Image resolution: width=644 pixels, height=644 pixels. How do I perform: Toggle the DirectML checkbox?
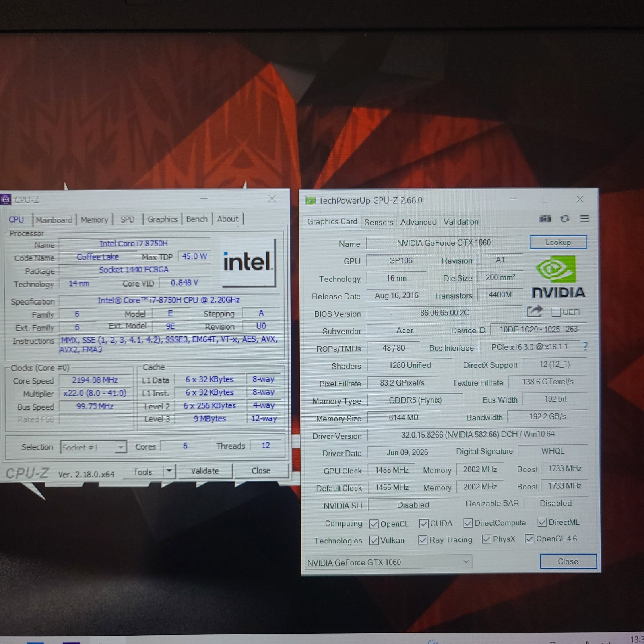[542, 522]
